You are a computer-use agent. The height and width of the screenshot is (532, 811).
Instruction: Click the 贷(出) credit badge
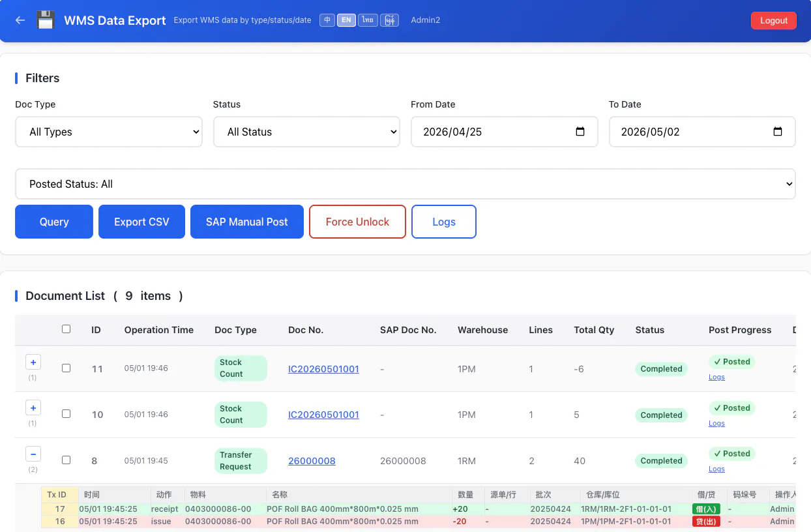tap(706, 522)
